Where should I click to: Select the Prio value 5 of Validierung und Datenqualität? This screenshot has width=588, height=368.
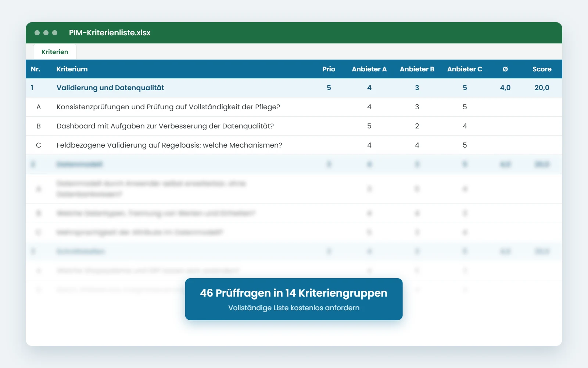(329, 88)
